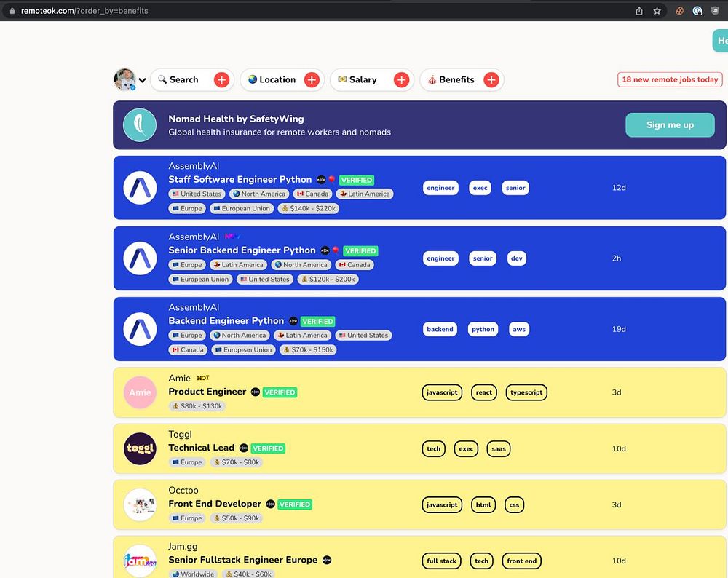Click the teal help button at top right
Image resolution: width=728 pixels, height=578 pixels.
[x=721, y=41]
